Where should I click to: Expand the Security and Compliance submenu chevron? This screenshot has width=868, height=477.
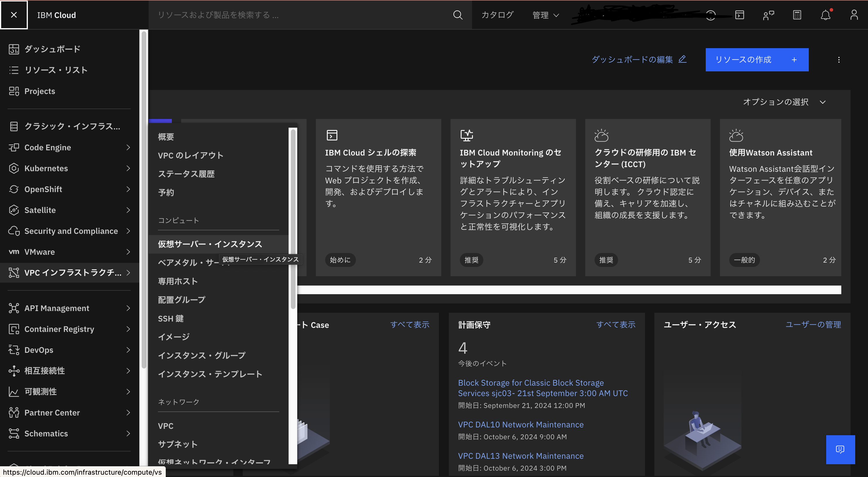[128, 231]
